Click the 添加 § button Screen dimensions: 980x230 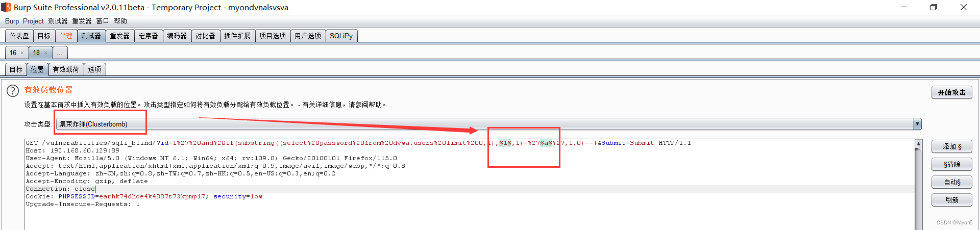click(951, 146)
